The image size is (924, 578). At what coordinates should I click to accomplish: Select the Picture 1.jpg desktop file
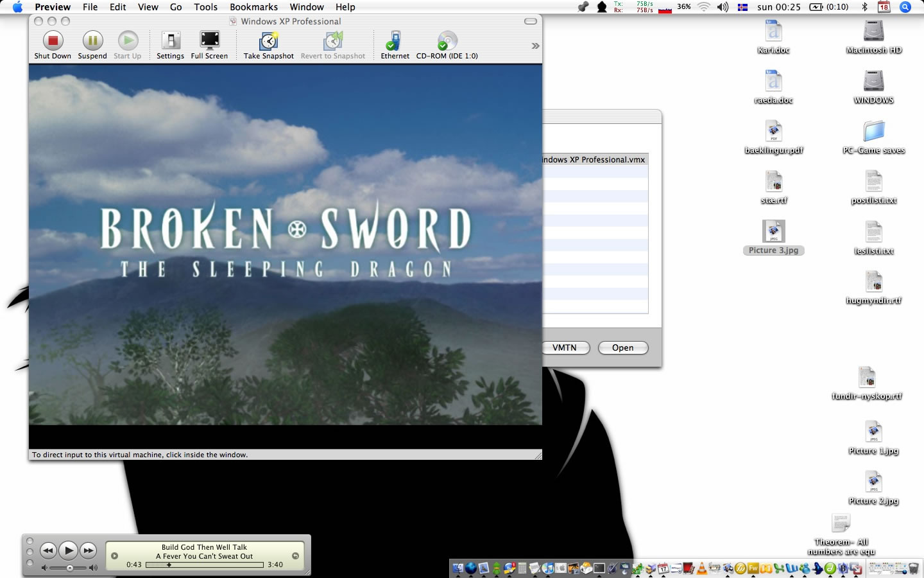874,438
